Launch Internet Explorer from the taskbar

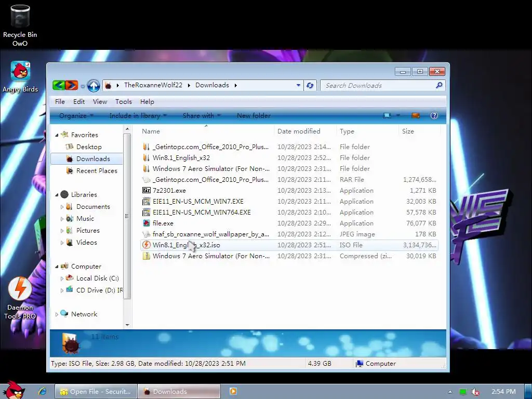[x=43, y=391]
